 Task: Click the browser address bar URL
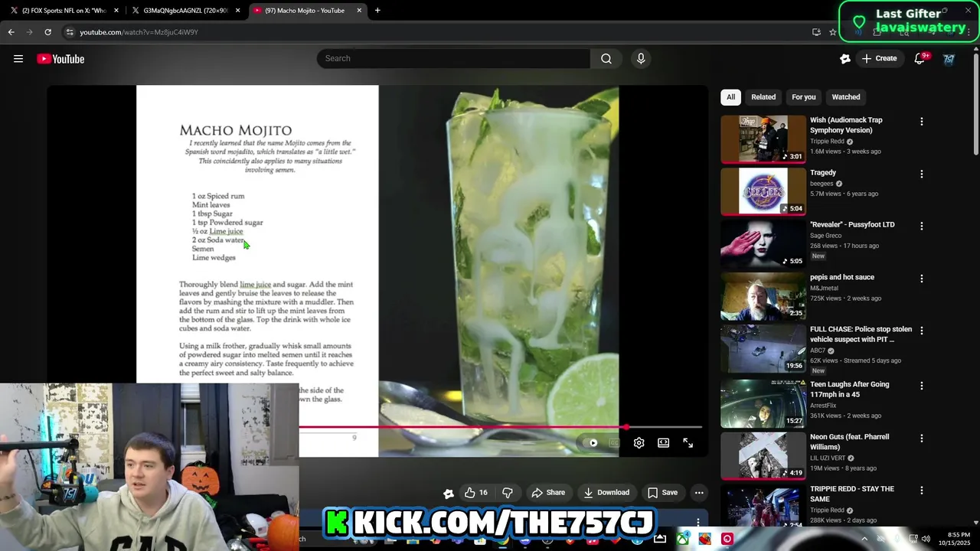coord(139,32)
